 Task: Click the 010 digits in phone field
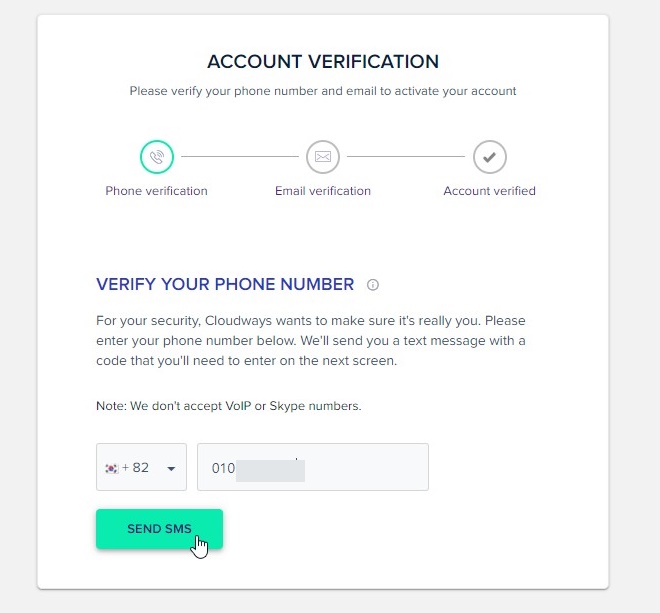click(223, 468)
